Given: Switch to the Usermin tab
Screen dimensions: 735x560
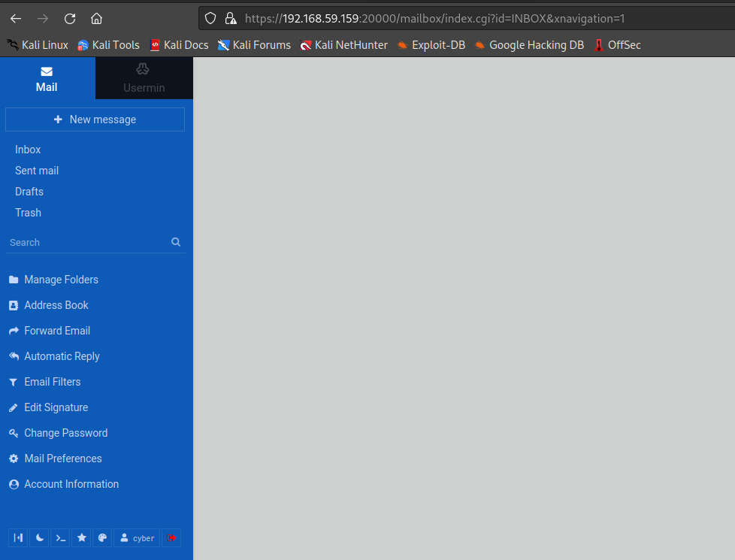Looking at the screenshot, I should point(144,78).
